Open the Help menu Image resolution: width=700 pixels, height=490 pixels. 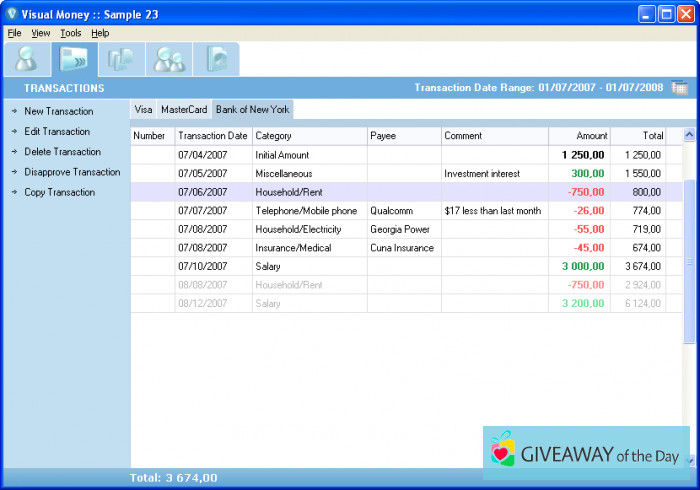100,33
